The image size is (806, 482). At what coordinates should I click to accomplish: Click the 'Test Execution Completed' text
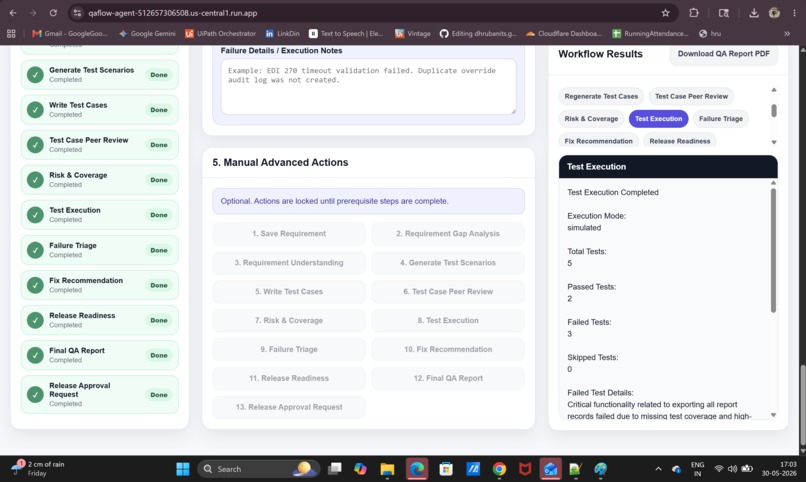pyautogui.click(x=613, y=192)
